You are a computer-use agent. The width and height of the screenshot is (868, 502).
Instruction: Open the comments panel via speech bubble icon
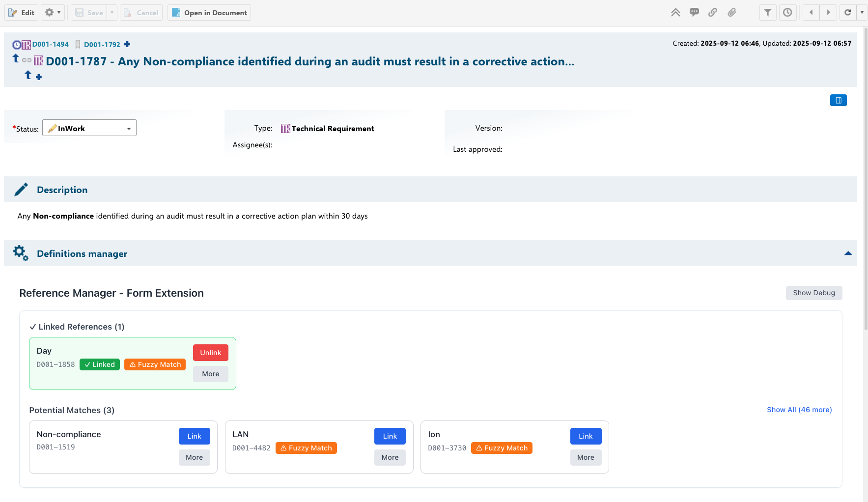tap(694, 12)
